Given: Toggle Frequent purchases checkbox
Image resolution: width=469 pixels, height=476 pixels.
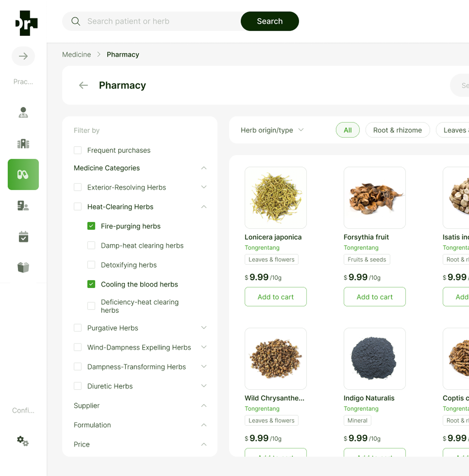Looking at the screenshot, I should click(x=78, y=150).
